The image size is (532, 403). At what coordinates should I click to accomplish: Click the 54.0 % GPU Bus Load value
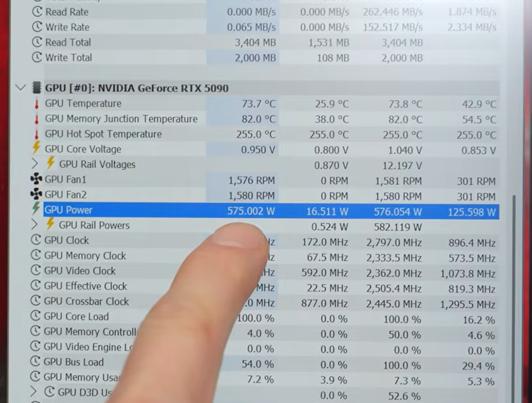pos(258,364)
